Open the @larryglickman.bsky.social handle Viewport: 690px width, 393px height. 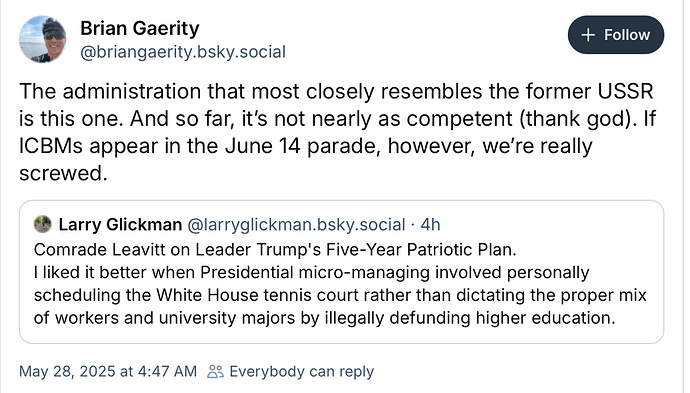296,224
